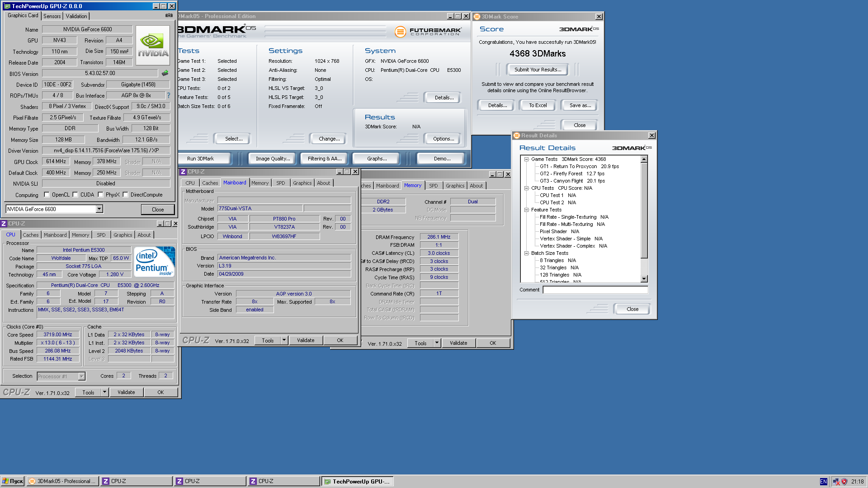This screenshot has height=488, width=868.
Task: Click Close button in GPU-Z window
Action: pyautogui.click(x=158, y=210)
